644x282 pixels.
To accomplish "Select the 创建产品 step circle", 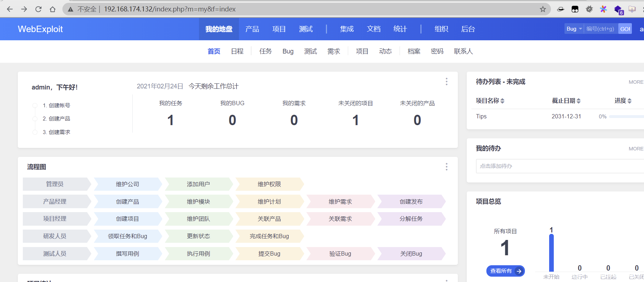I will coord(35,119).
